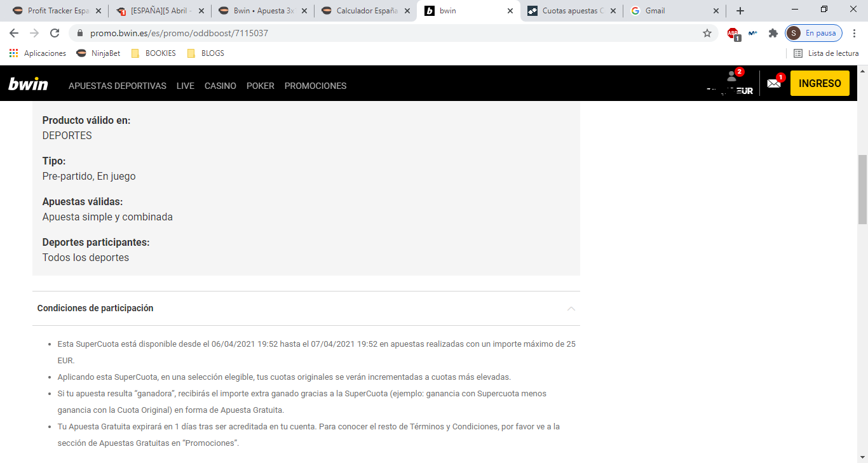Open the CASINO section

220,86
